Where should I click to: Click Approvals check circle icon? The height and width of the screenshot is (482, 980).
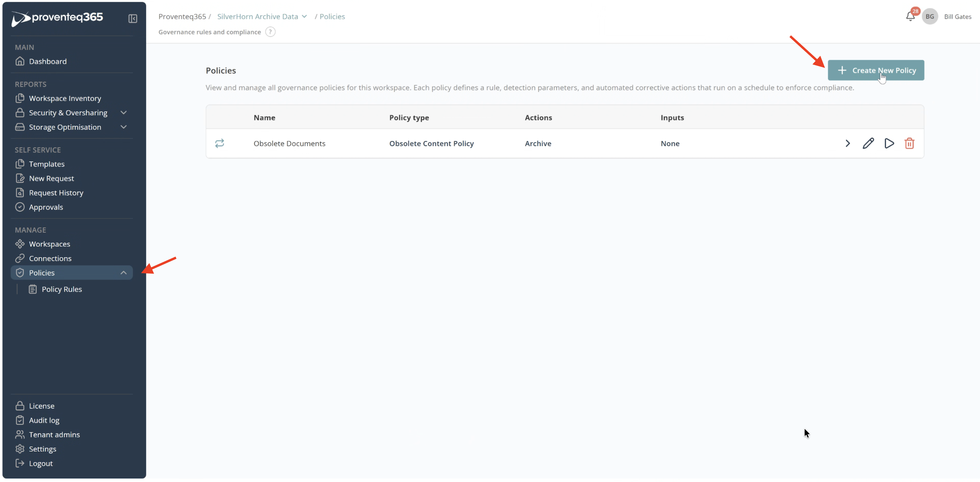[20, 207]
